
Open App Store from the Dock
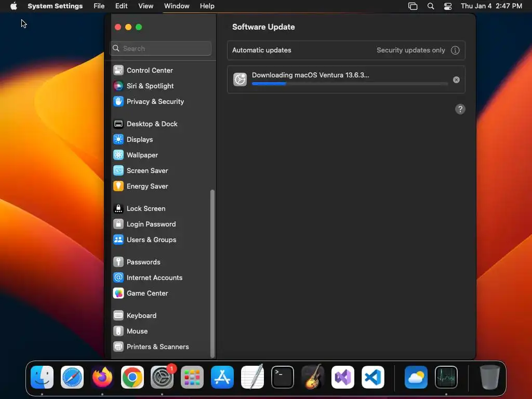[222, 377]
